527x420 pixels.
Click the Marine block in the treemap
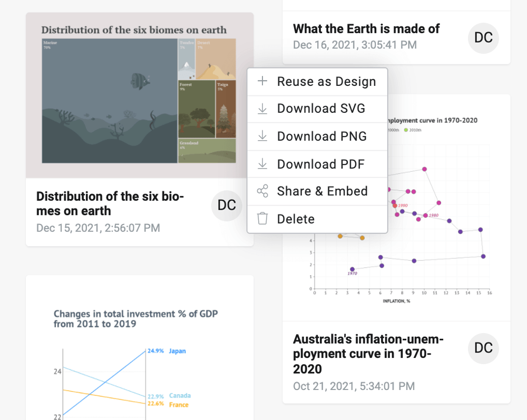[x=110, y=101]
